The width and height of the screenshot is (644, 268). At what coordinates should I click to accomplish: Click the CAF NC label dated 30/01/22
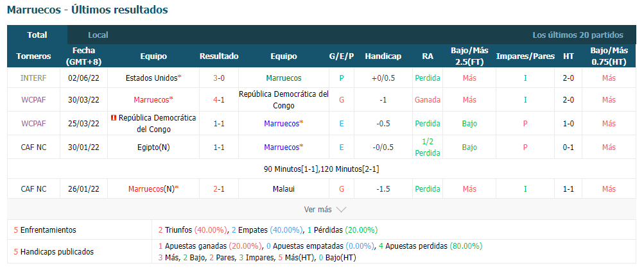(x=33, y=147)
